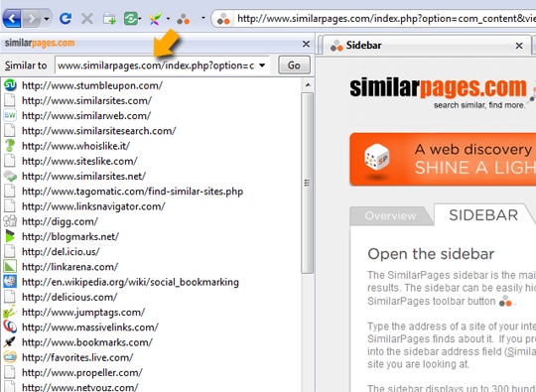Open a new tab with the plus icon

click(109, 18)
